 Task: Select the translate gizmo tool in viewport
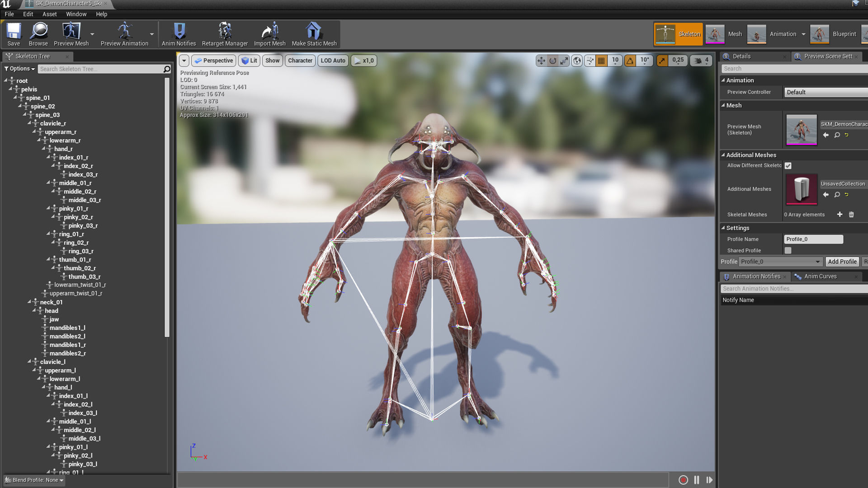point(541,61)
